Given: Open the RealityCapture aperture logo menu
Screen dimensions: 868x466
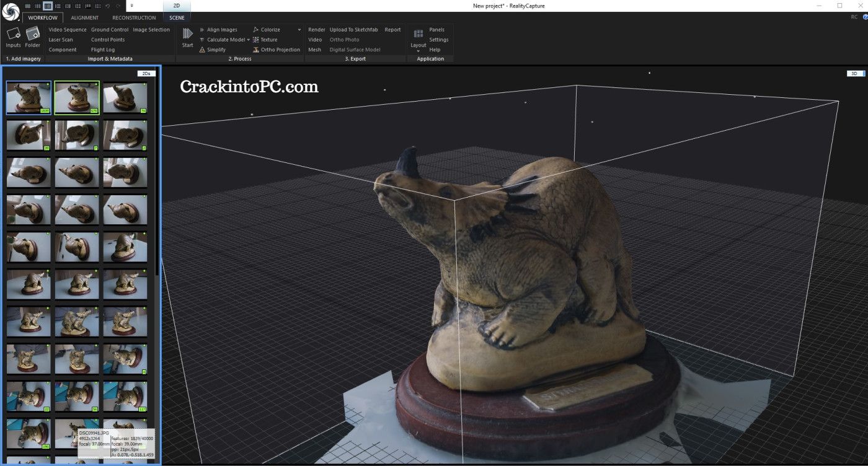Looking at the screenshot, I should click(10, 12).
